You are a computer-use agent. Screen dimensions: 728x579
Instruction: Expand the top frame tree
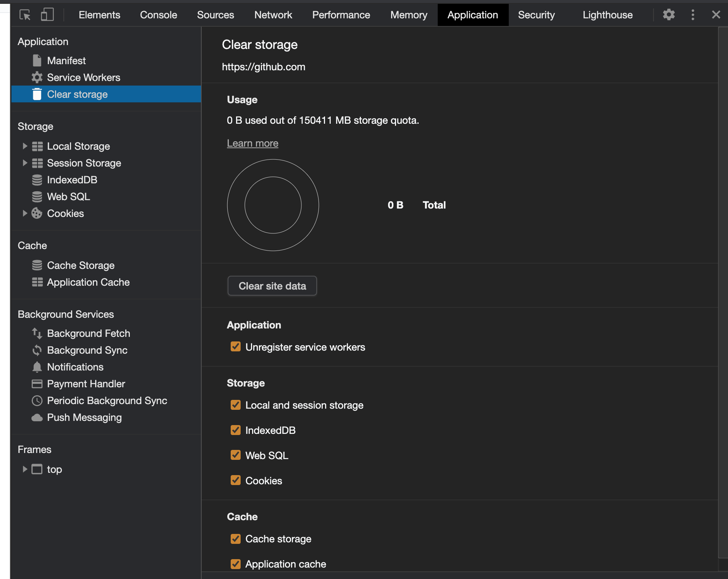click(25, 469)
